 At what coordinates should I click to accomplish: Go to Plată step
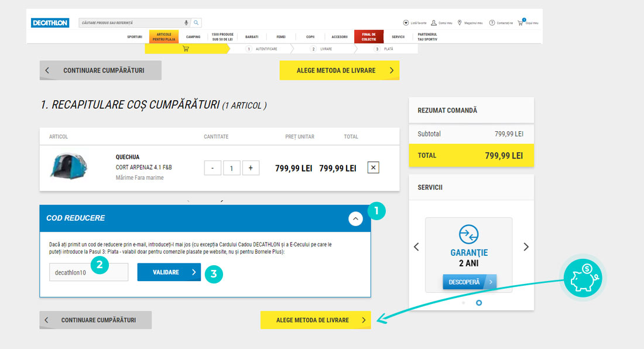point(383,49)
